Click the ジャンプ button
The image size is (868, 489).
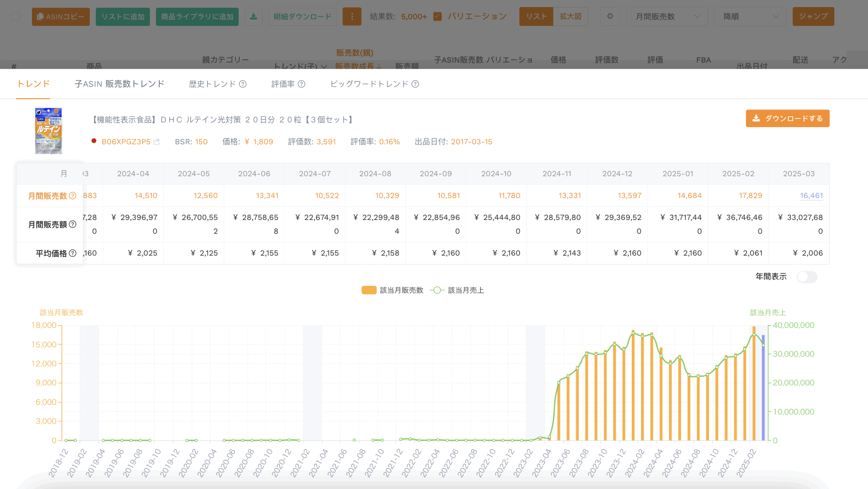[x=813, y=17]
